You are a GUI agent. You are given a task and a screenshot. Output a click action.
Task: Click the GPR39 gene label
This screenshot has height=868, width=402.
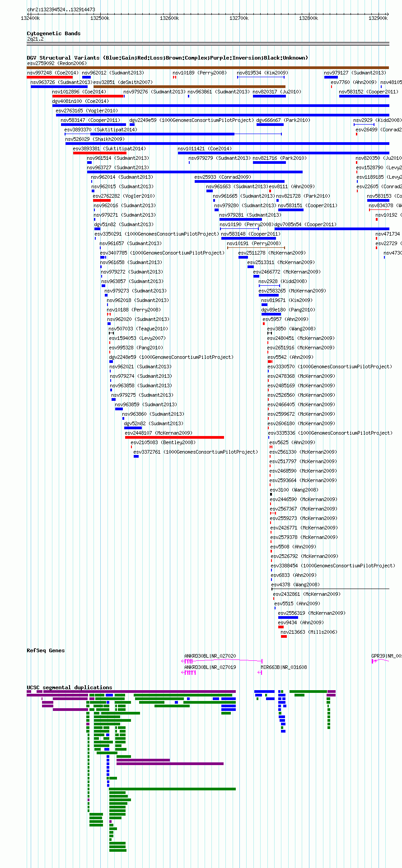click(386, 656)
